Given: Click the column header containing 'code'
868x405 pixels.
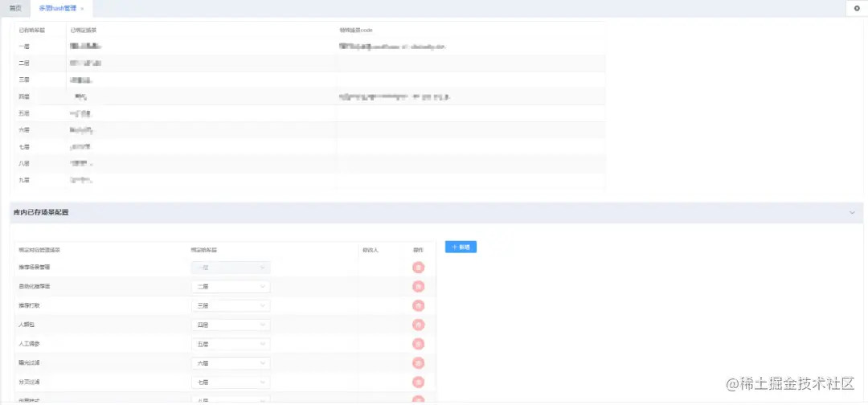Looking at the screenshot, I should [356, 30].
